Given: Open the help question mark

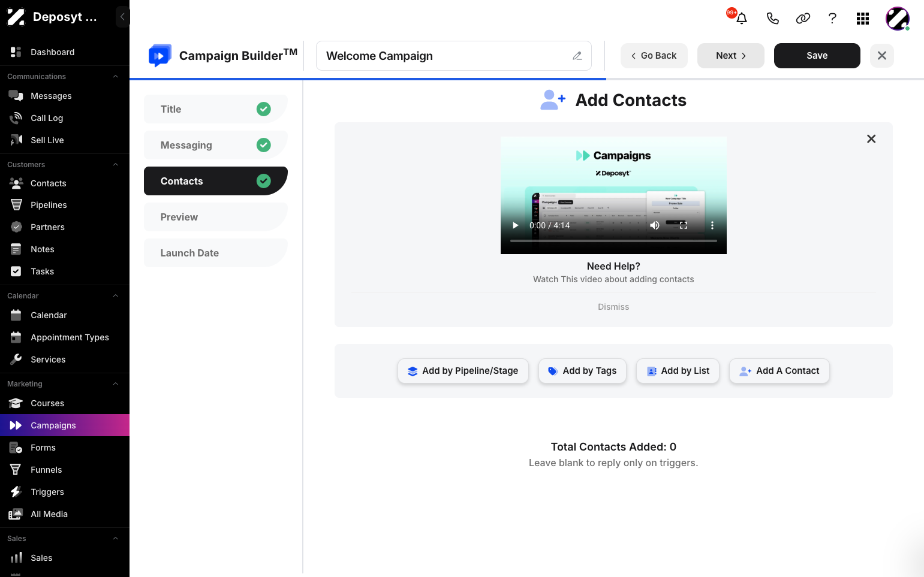Looking at the screenshot, I should tap(832, 19).
